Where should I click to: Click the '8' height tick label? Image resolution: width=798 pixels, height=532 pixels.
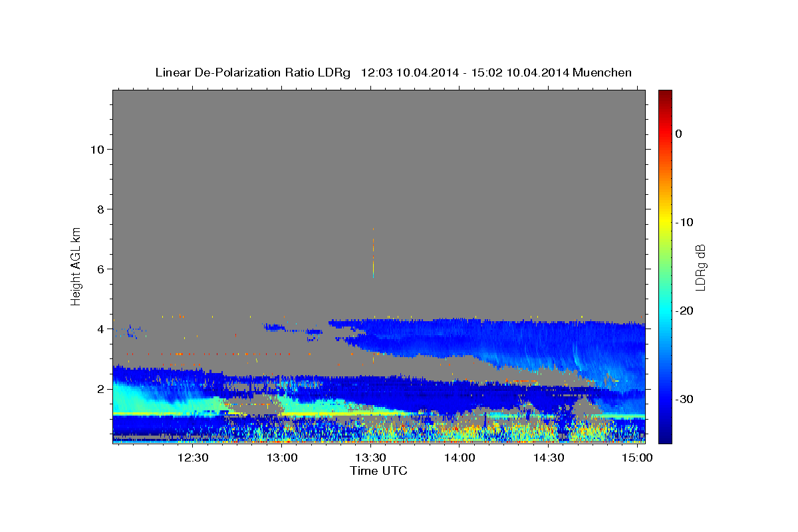[x=100, y=209]
